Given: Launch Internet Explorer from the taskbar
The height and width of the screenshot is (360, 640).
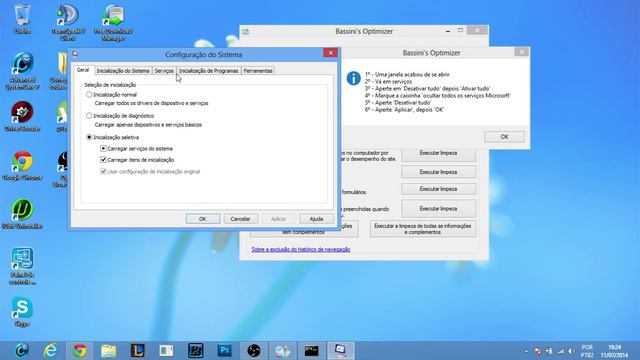Looking at the screenshot, I should (x=50, y=351).
